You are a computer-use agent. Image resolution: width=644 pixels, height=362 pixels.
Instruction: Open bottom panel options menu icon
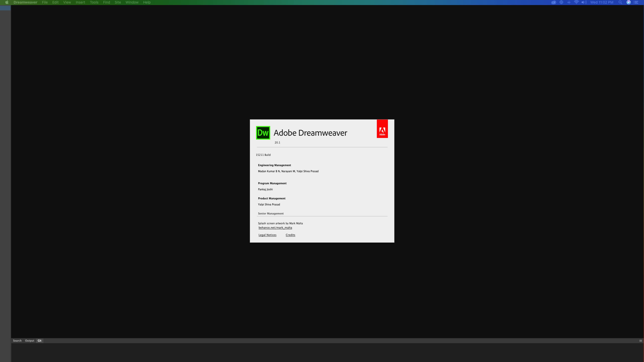pos(640,341)
